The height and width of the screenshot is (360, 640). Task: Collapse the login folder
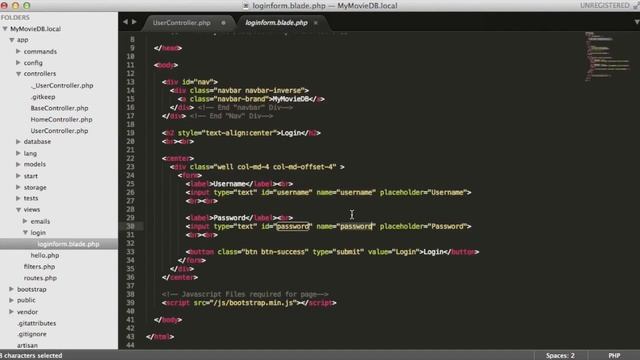pos(25,232)
